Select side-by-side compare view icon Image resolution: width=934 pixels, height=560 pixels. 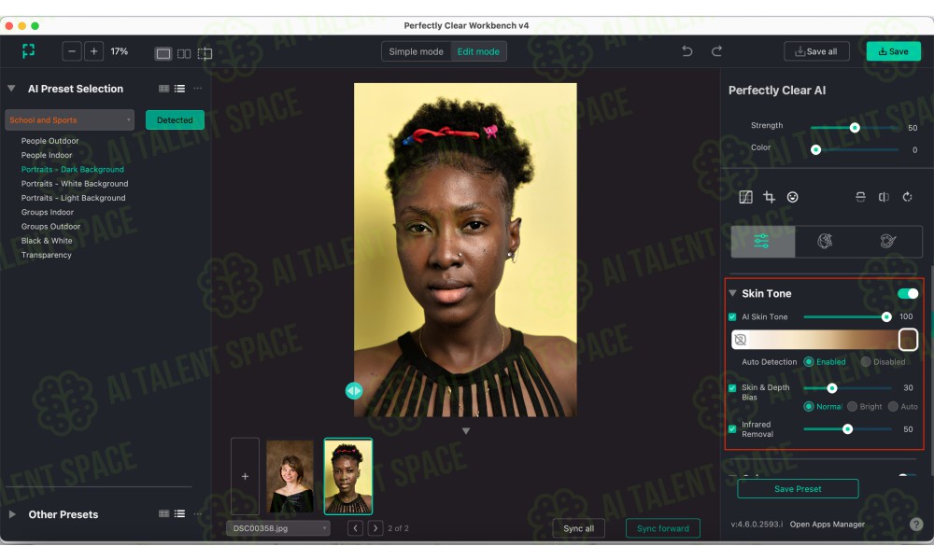(x=184, y=53)
